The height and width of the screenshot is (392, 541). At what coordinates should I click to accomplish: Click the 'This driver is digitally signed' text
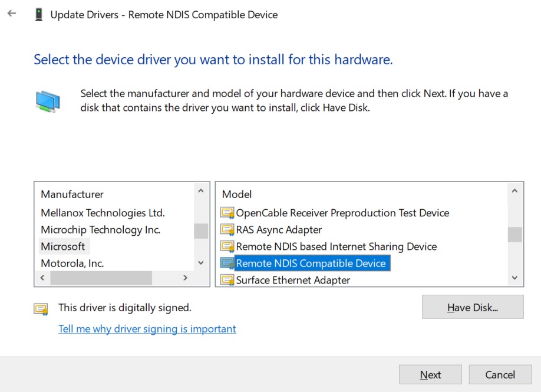pyautogui.click(x=125, y=308)
